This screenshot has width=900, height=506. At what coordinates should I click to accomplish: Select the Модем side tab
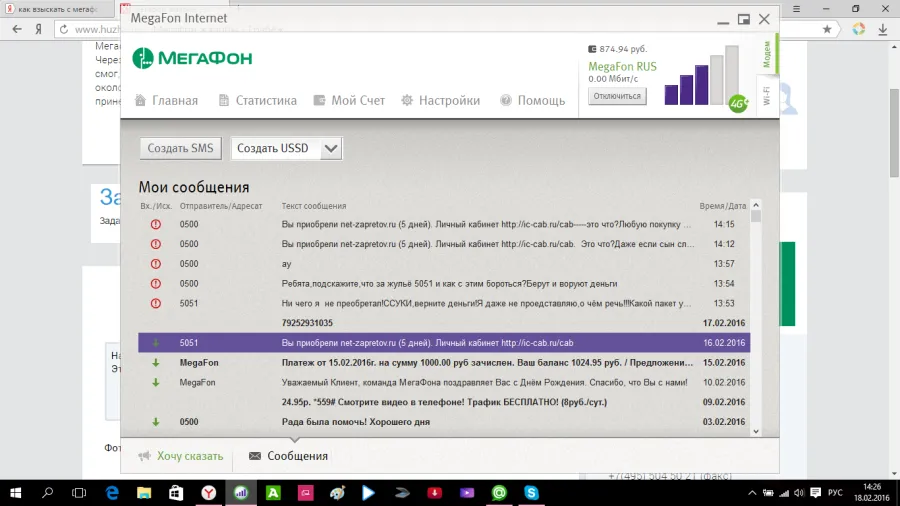(x=767, y=55)
